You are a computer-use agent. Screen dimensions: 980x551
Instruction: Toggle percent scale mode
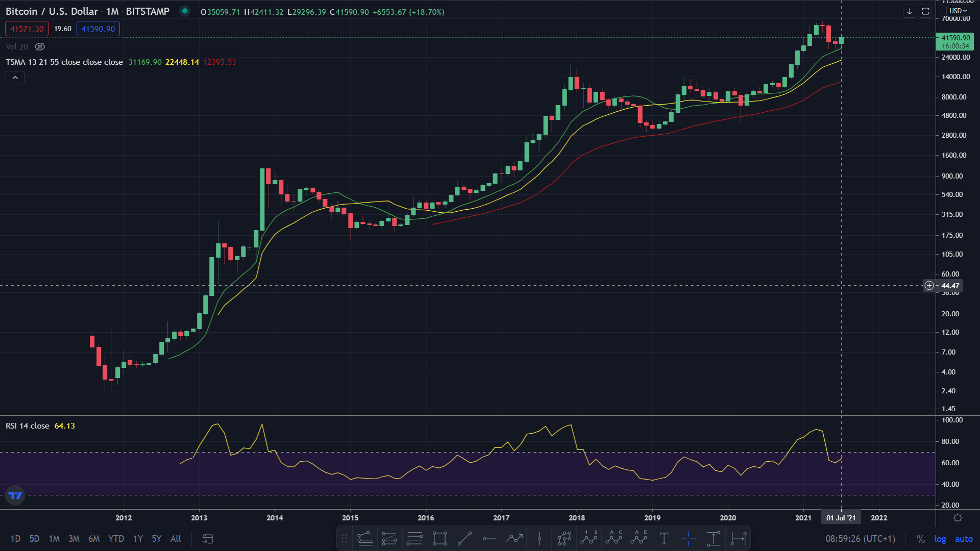[x=920, y=539]
